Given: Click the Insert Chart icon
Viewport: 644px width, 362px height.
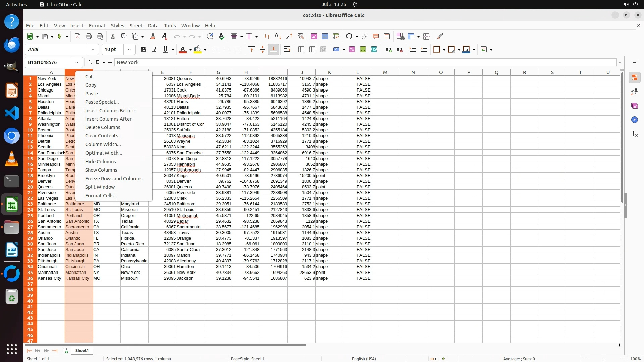Looking at the screenshot, I should (x=325, y=36).
